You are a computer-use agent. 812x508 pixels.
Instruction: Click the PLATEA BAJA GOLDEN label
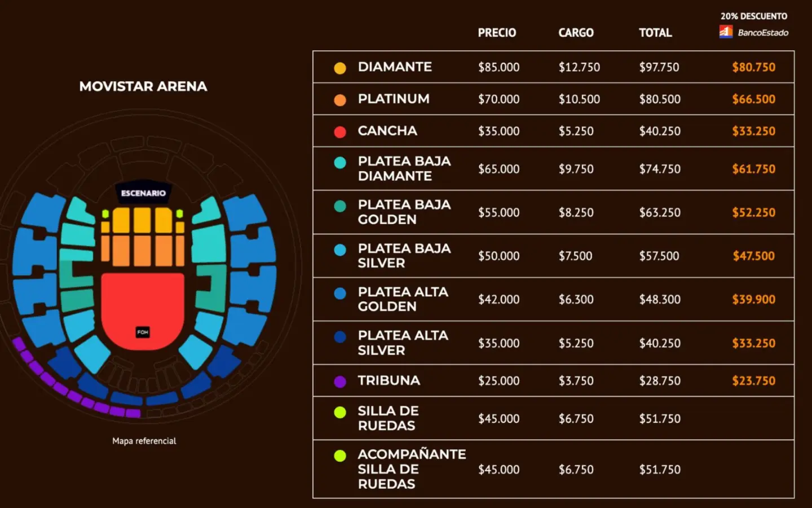click(404, 212)
